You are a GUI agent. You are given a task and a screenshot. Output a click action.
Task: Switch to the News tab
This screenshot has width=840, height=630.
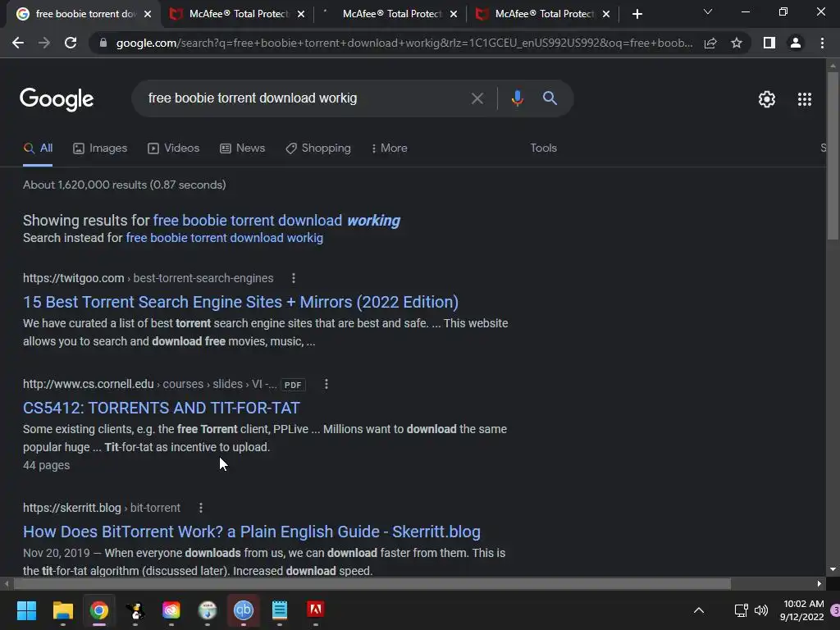243,148
